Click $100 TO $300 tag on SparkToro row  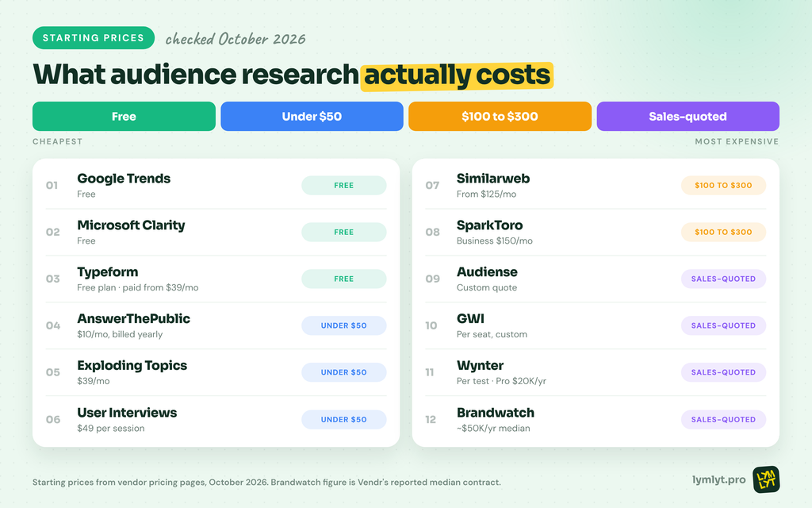click(723, 233)
